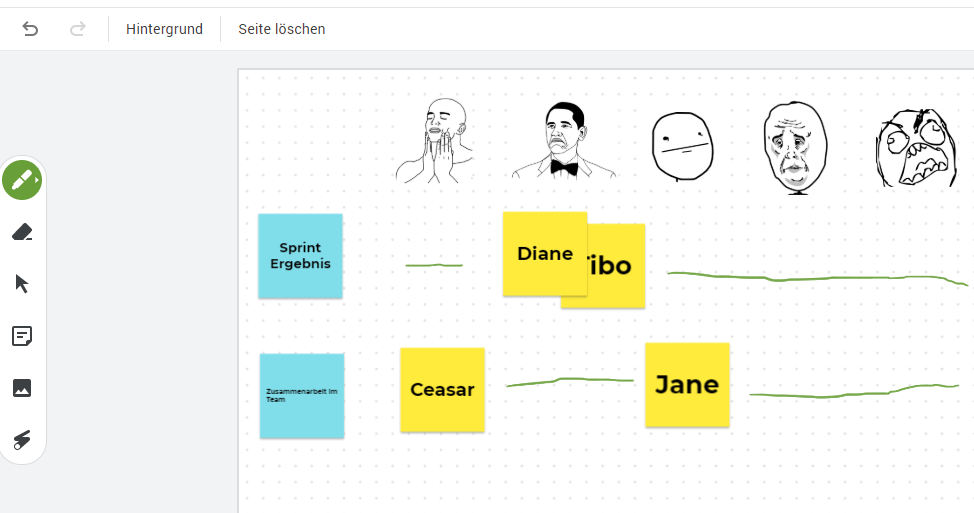Image resolution: width=974 pixels, height=513 pixels.
Task: Activate the arrow selection tool
Action: click(x=22, y=284)
